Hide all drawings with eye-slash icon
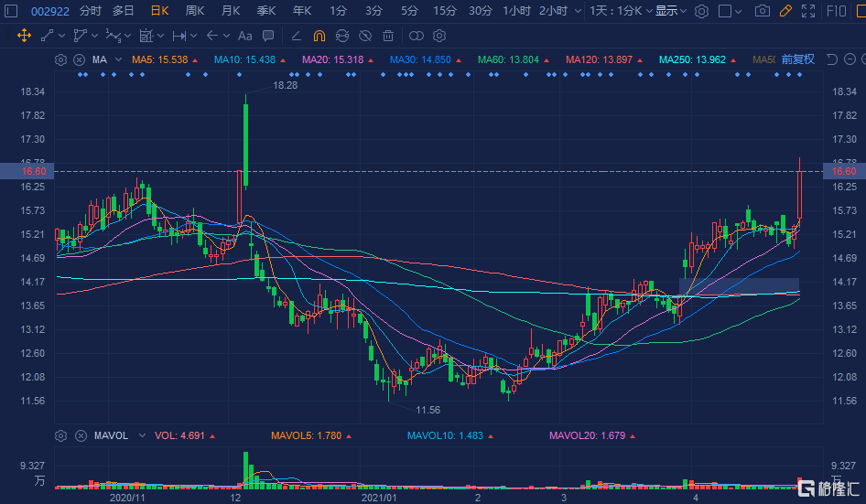Image resolution: width=866 pixels, height=504 pixels. point(365,36)
